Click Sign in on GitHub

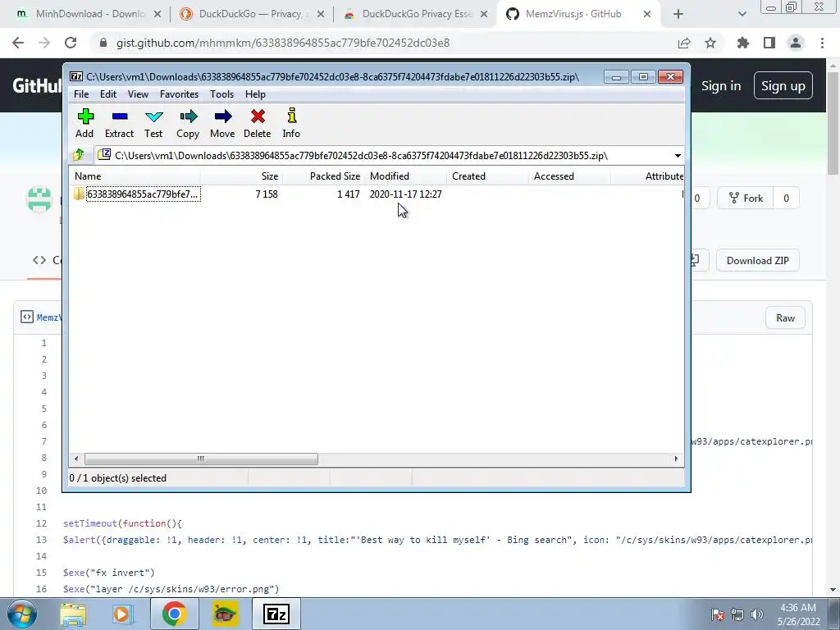721,85
